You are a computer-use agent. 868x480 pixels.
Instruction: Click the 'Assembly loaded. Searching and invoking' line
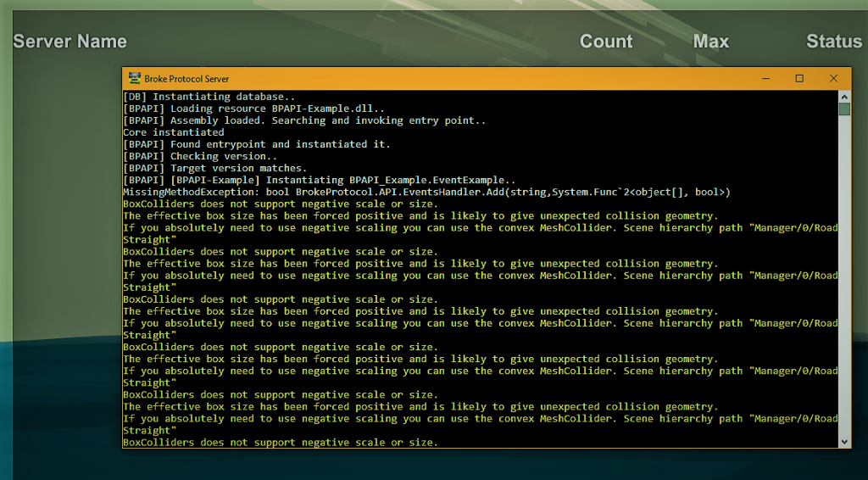304,120
